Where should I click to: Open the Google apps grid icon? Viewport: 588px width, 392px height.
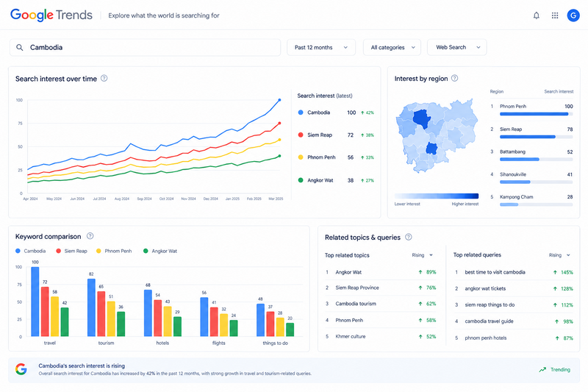[555, 15]
